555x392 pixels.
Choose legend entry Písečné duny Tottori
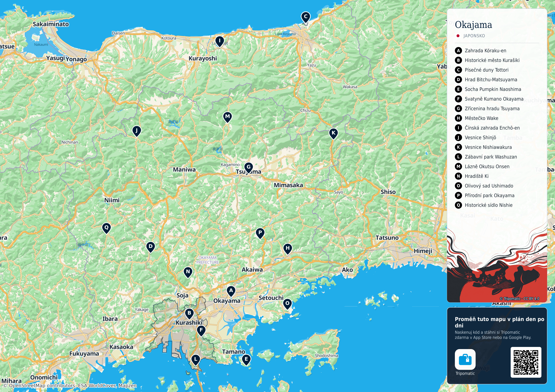pos(482,70)
